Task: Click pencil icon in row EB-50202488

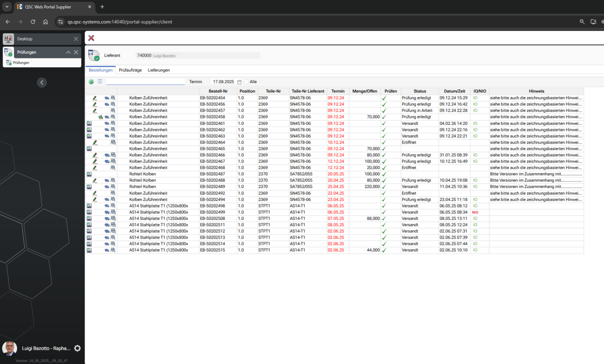Action: pos(95,180)
